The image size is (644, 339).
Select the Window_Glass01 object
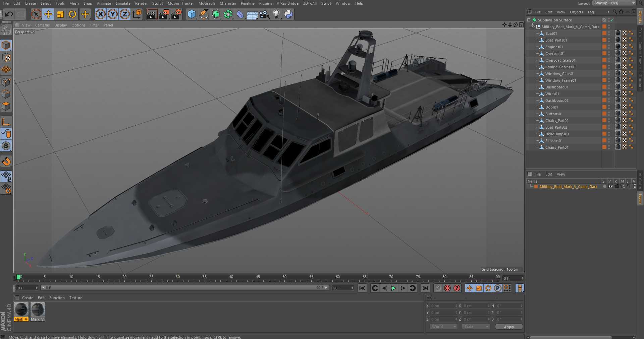click(560, 74)
